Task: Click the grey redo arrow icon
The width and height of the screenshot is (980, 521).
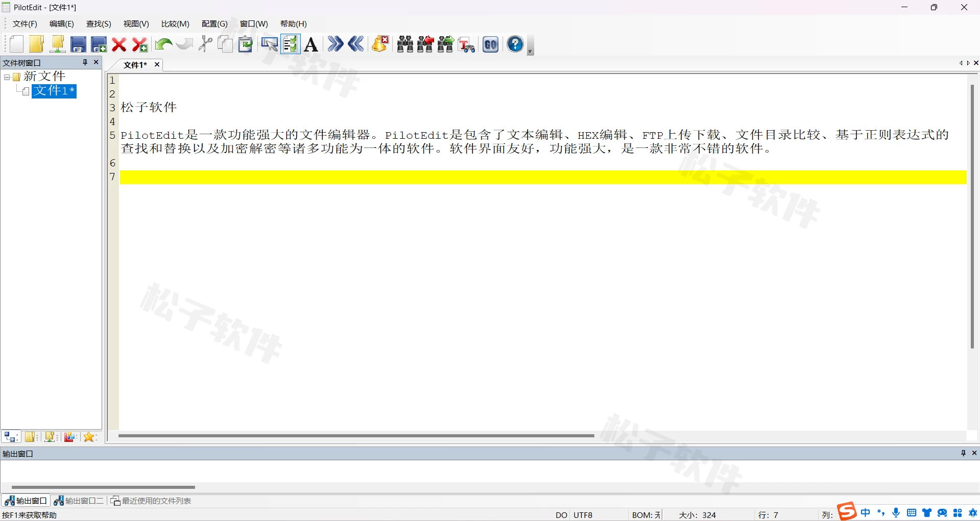Action: click(x=184, y=44)
